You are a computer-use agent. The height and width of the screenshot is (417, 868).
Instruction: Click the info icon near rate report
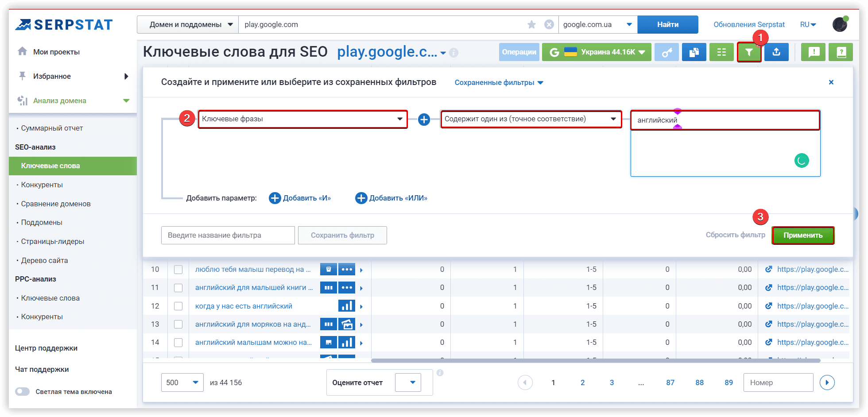click(x=440, y=373)
